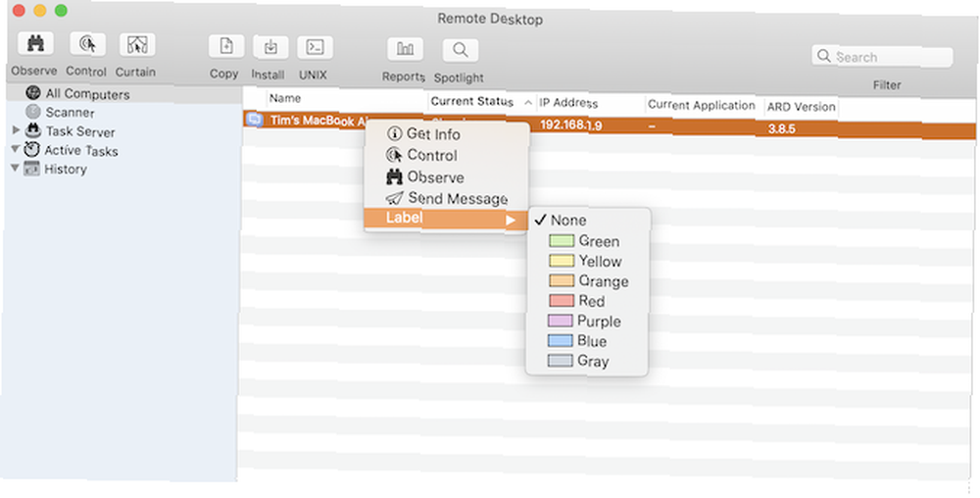Pick the Orange label swatch

point(562,280)
